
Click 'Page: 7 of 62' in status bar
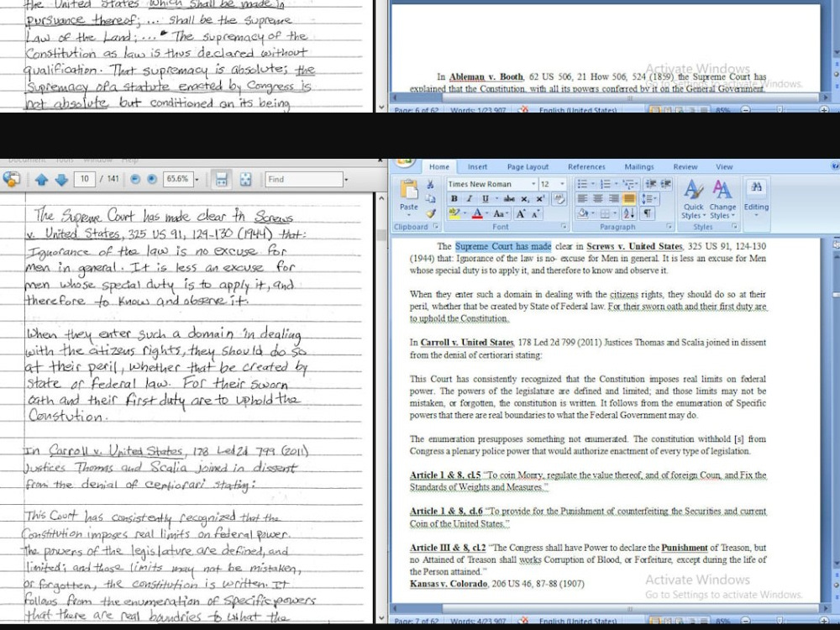point(417,622)
